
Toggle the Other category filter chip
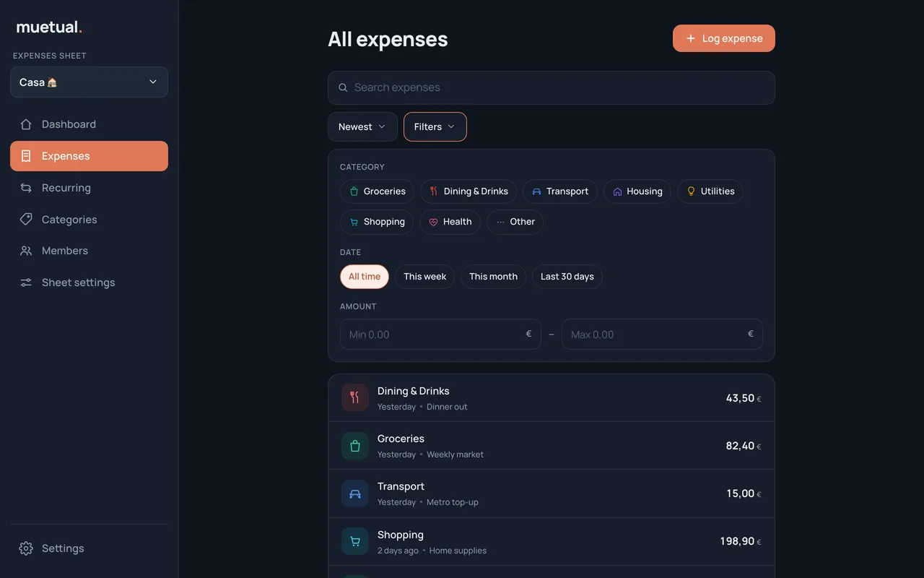[x=515, y=222]
